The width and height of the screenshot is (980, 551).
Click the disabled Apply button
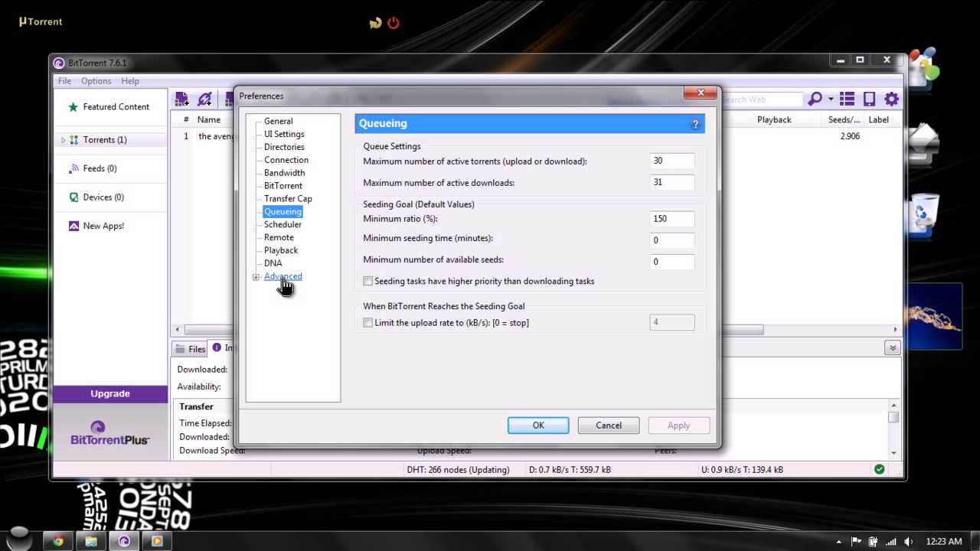coord(678,425)
